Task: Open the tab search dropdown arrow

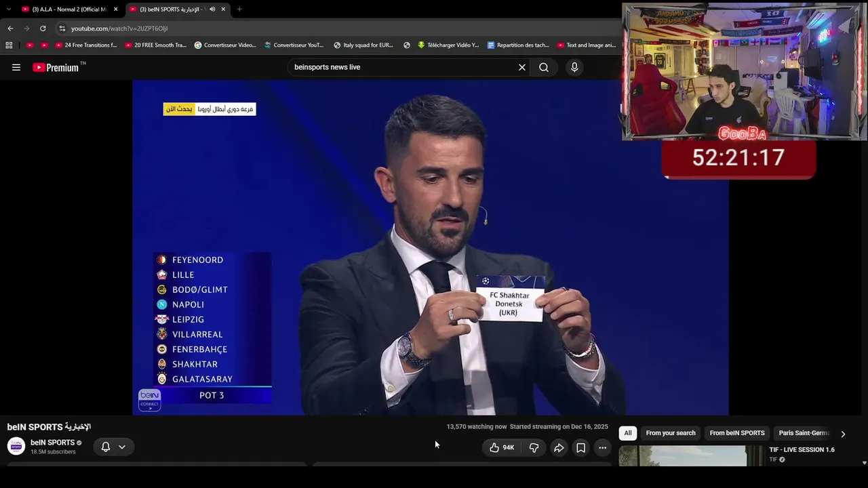Action: 9,9
